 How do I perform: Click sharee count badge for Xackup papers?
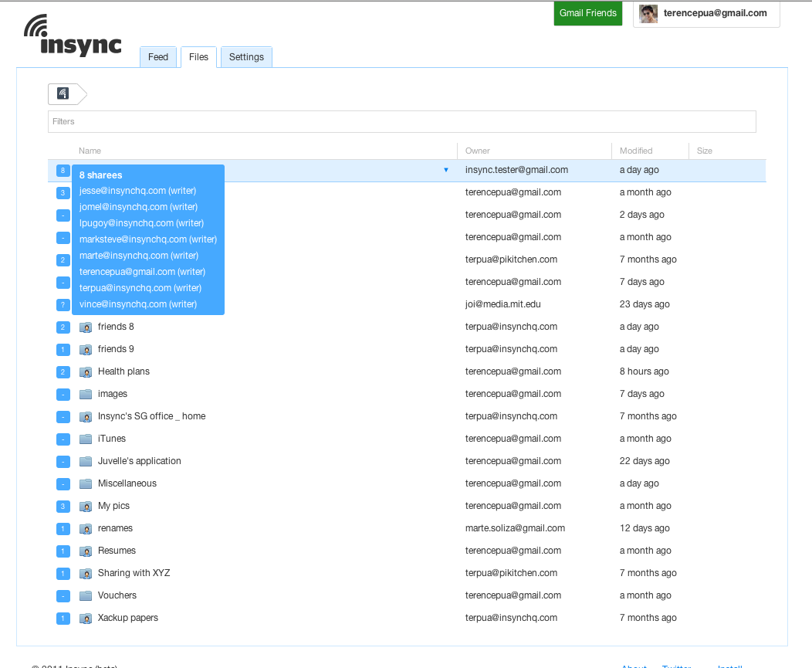coord(63,619)
